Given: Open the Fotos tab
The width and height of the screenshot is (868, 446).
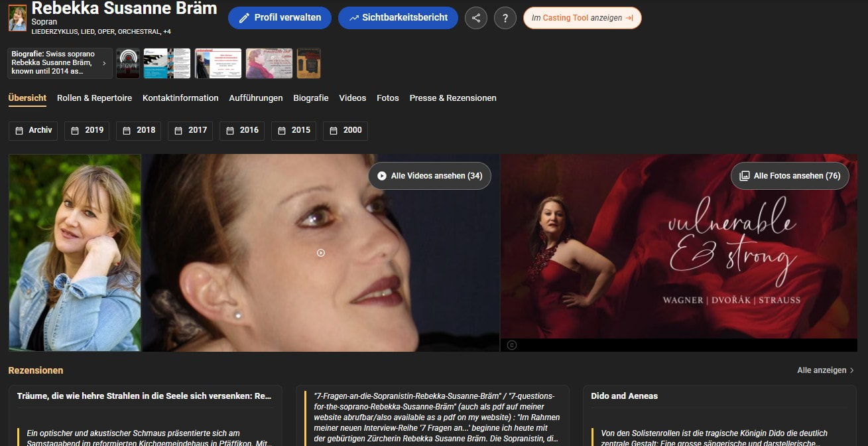Looking at the screenshot, I should pyautogui.click(x=388, y=98).
